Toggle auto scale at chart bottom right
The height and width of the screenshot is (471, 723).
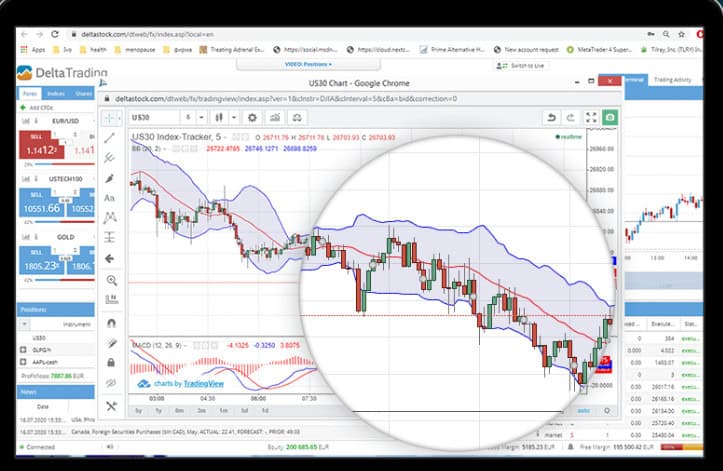click(583, 411)
